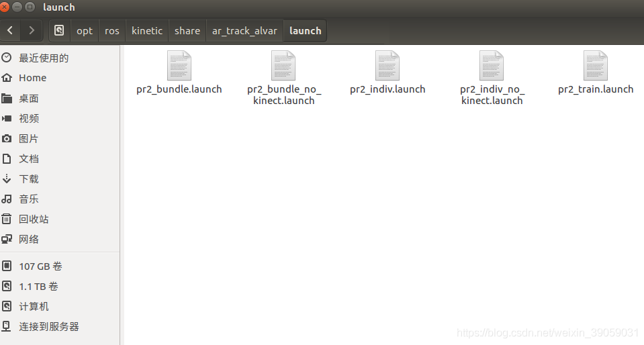The height and width of the screenshot is (345, 644).
Task: Close the launch window
Action: point(6,7)
